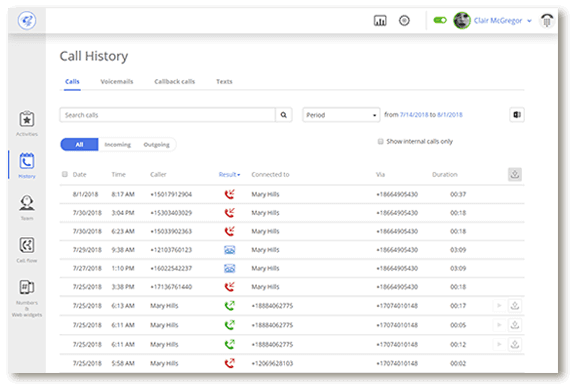Click outgoing call icon, 00:12 duration row
The width and height of the screenshot is (580, 385).
[x=230, y=344]
